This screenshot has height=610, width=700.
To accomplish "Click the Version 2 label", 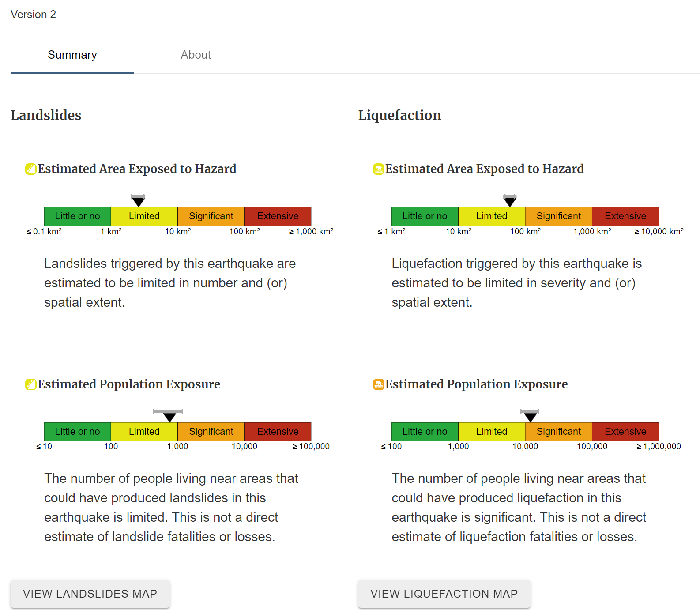I will coord(33,15).
